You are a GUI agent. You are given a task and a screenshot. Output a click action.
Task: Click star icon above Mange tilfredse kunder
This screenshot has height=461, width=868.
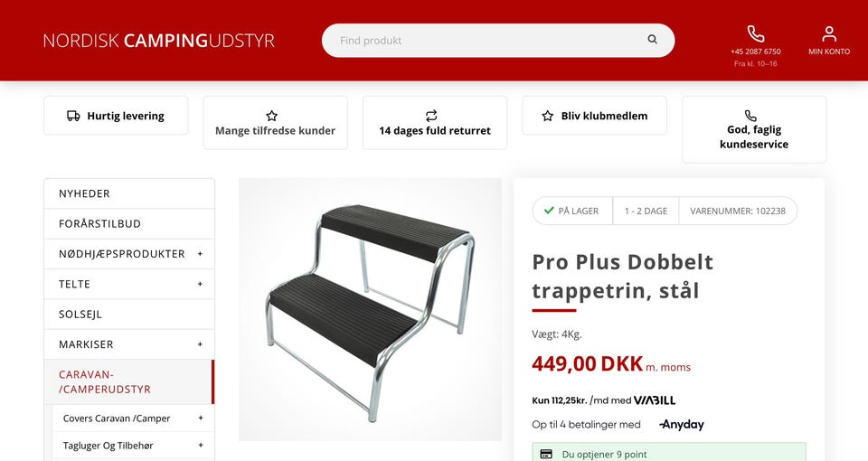coord(271,116)
